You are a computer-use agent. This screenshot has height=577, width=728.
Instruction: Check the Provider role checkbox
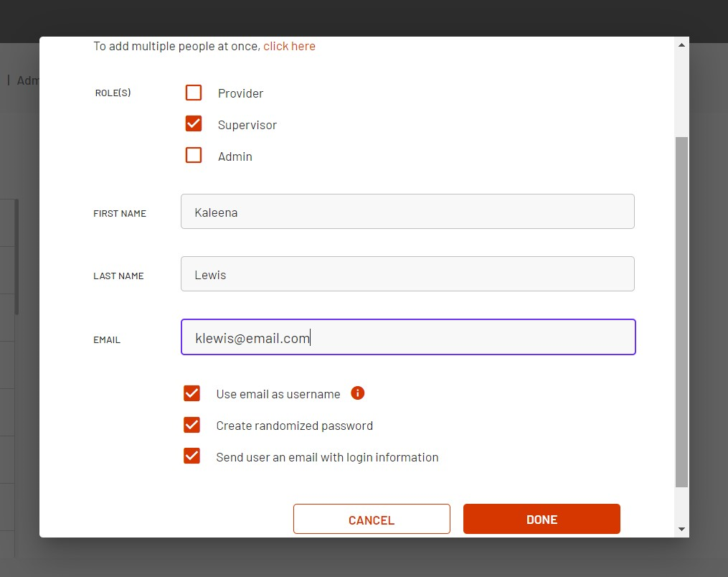click(x=193, y=93)
